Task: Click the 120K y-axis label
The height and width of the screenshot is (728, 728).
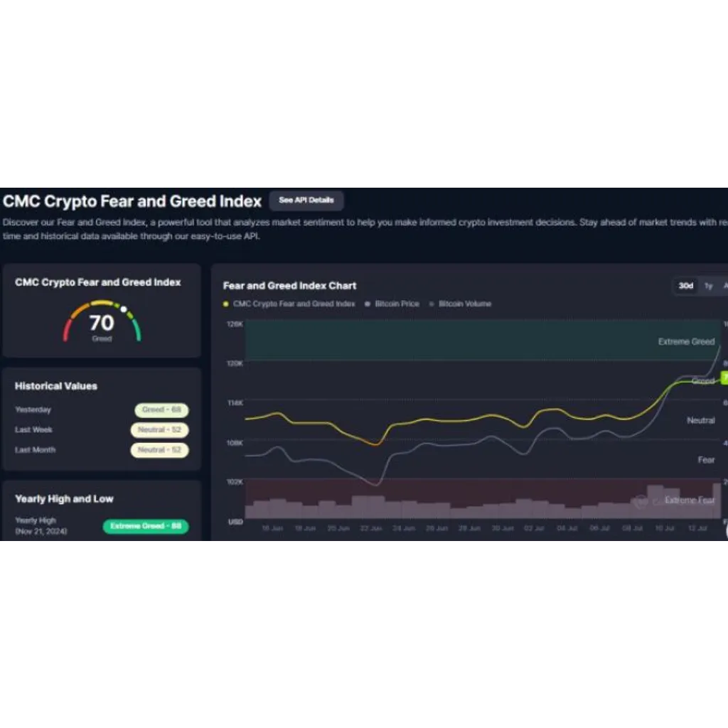Action: [235, 363]
